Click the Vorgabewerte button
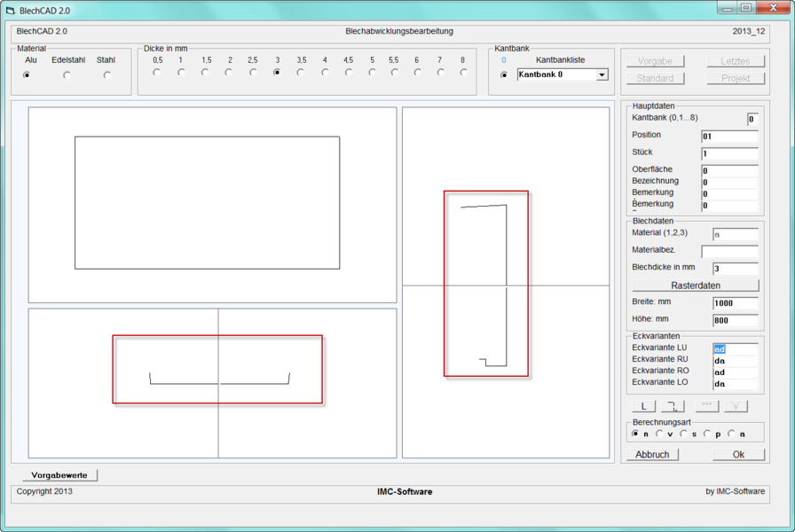795x532 pixels. pyautogui.click(x=59, y=475)
